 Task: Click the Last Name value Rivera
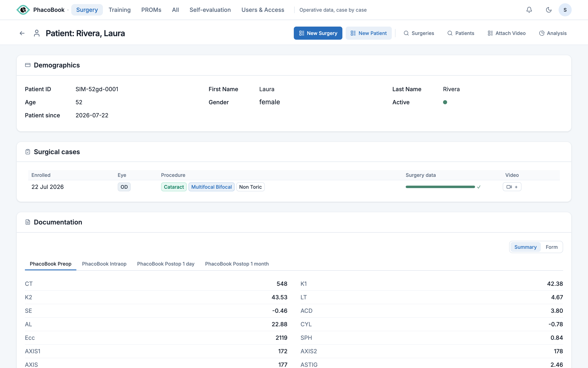click(x=451, y=89)
